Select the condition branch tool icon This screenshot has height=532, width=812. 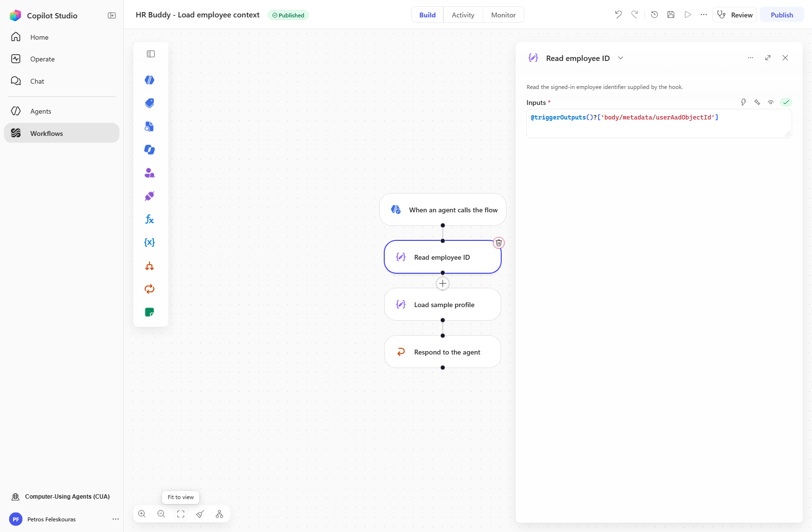point(150,266)
